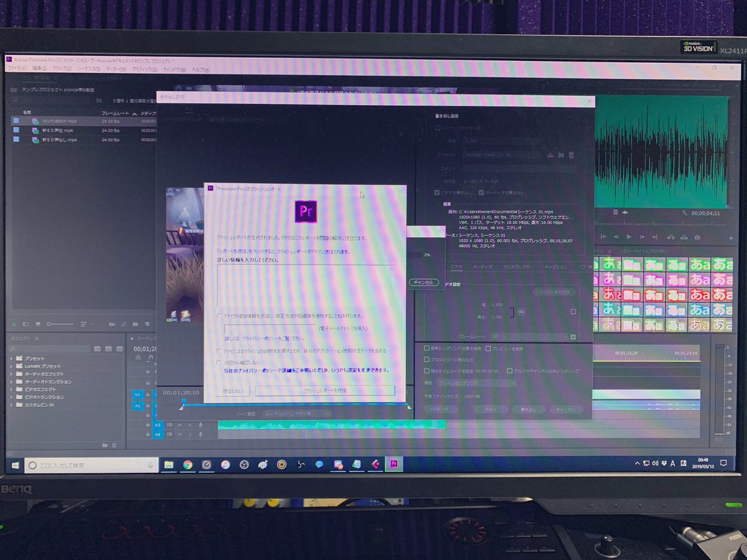
Task: Toggle オーディオを書き出し checkbox
Action: [482, 192]
